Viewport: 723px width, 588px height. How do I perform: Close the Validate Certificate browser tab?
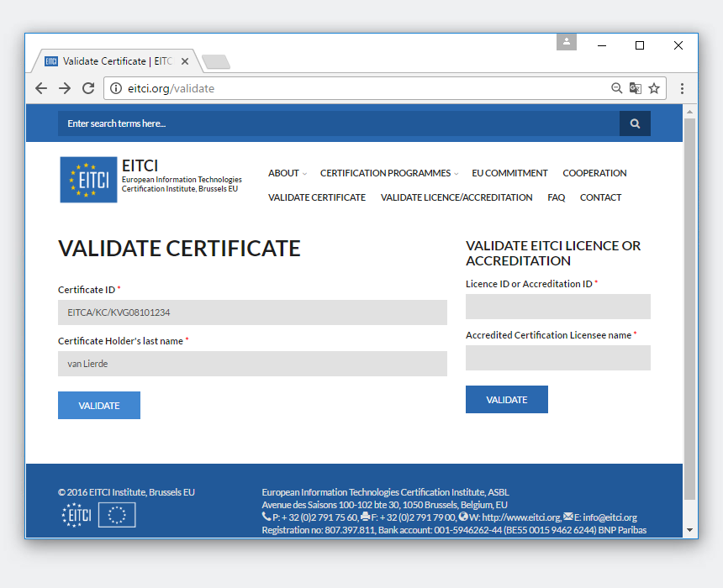[185, 61]
